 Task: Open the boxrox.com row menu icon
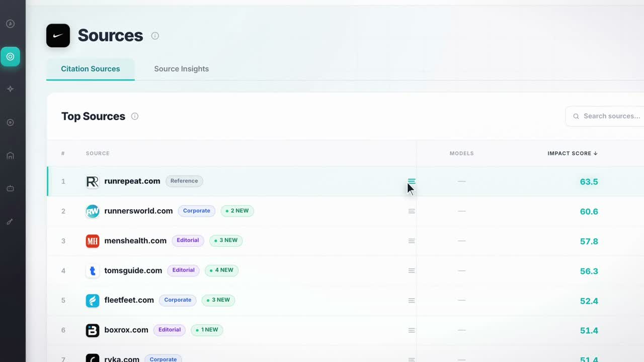412,330
